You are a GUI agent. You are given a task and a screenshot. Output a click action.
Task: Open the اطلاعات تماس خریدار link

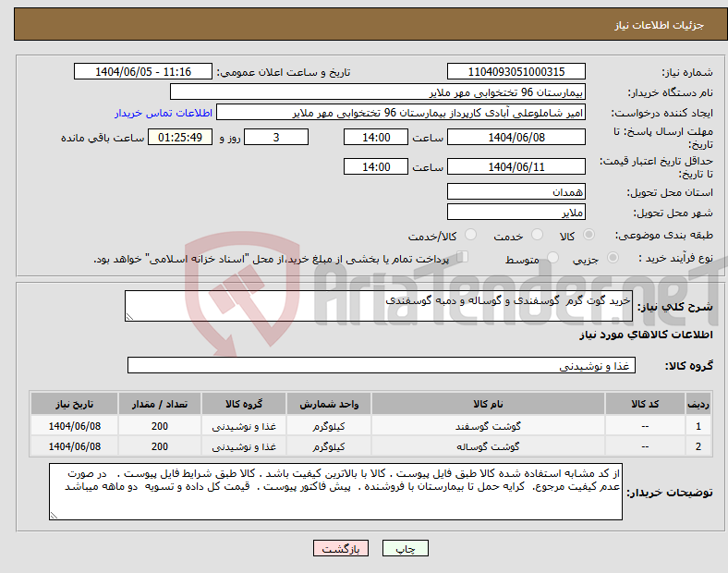164,113
